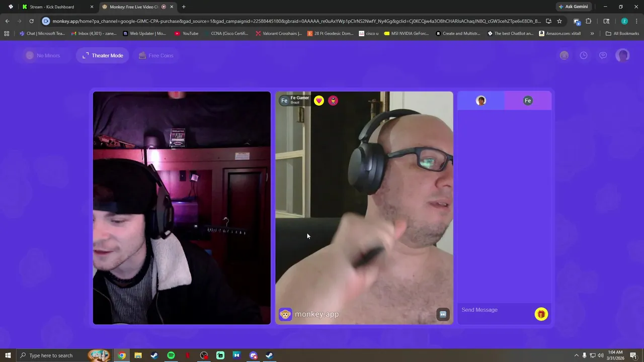This screenshot has width=644, height=362.
Task: Send a gift with the gift icon
Action: click(541, 314)
